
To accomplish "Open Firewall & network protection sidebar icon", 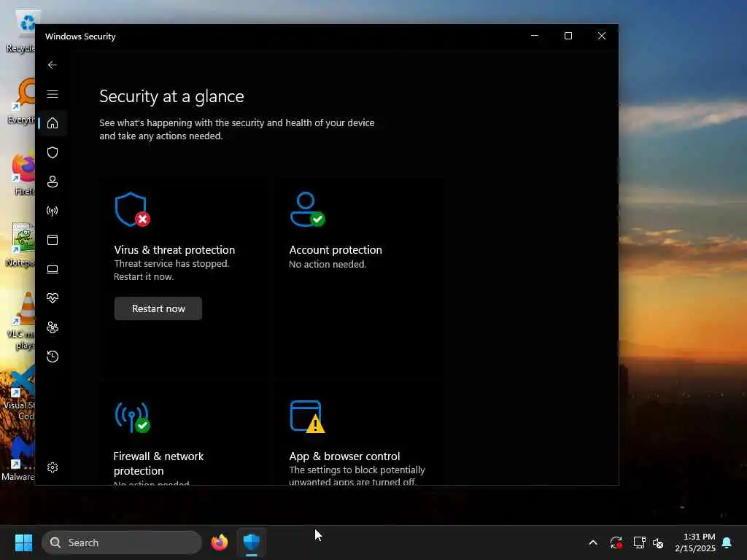I will pos(53,211).
